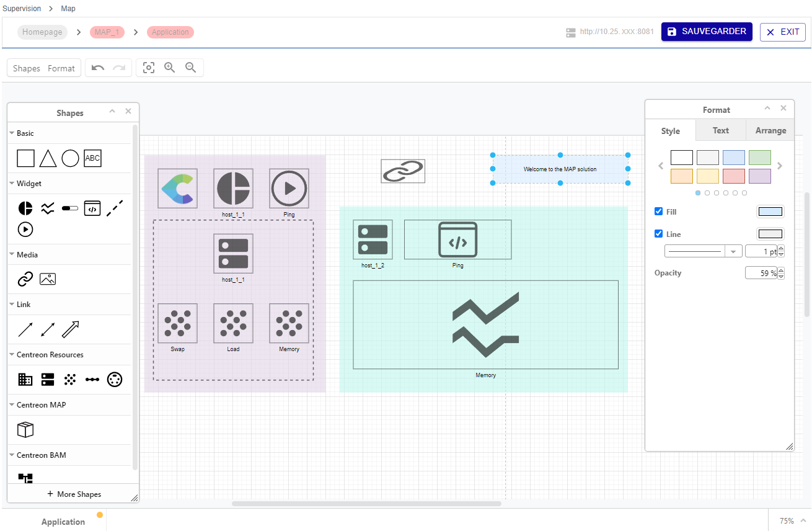Open the Fill color picker
This screenshot has width=812, height=531.
770,212
